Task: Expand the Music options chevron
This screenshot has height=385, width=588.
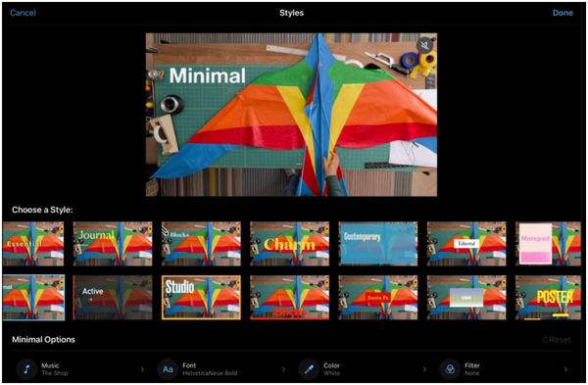Action: pos(142,369)
